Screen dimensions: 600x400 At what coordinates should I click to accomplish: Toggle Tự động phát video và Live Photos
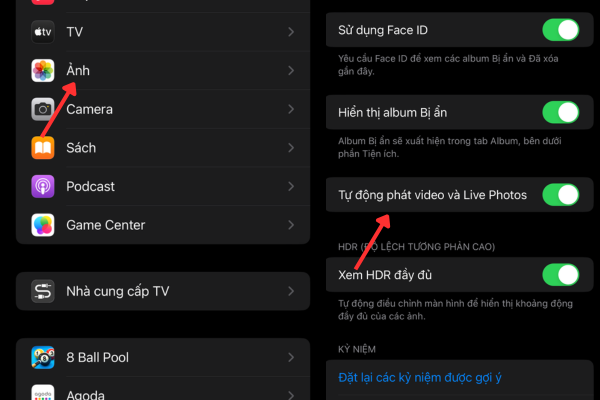point(560,195)
